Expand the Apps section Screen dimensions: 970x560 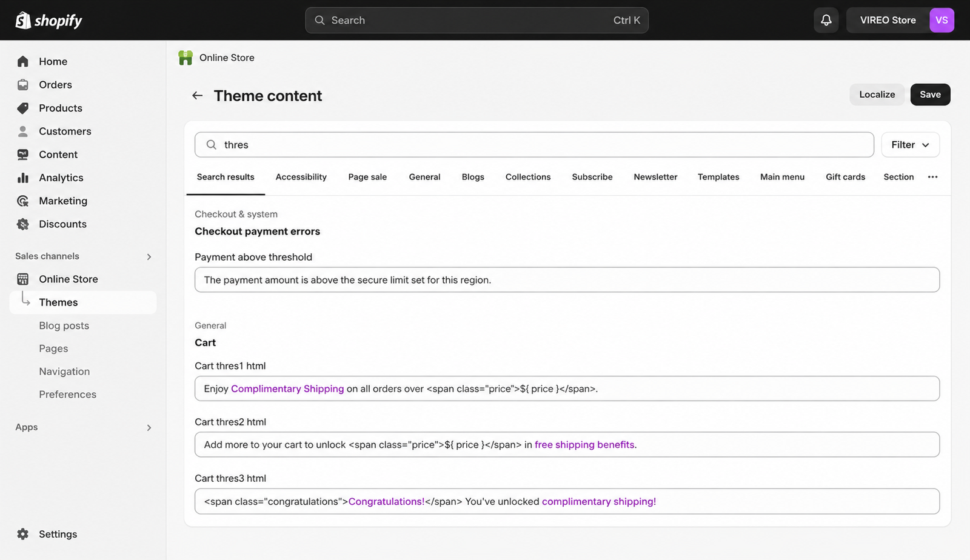149,428
